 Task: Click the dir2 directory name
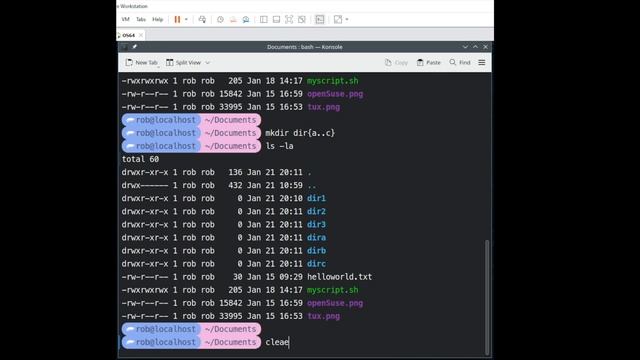[x=316, y=211]
